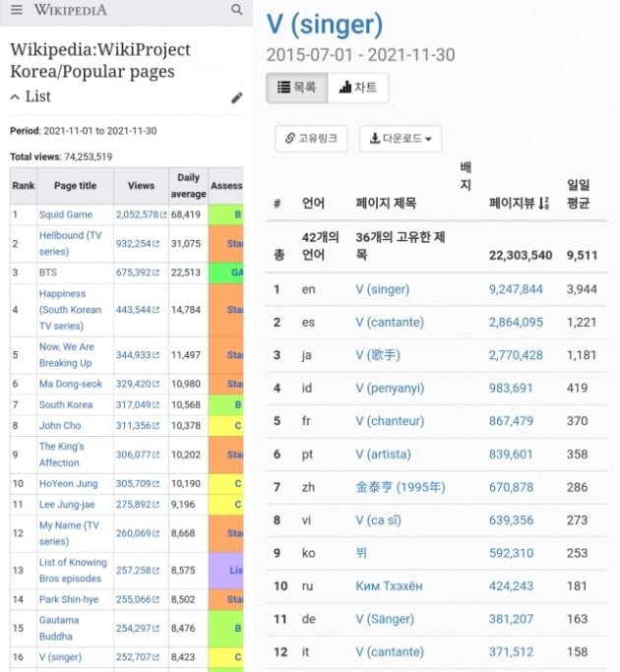620x672 pixels.
Task: Click the 867,479 pageviews link
Action: click(511, 421)
